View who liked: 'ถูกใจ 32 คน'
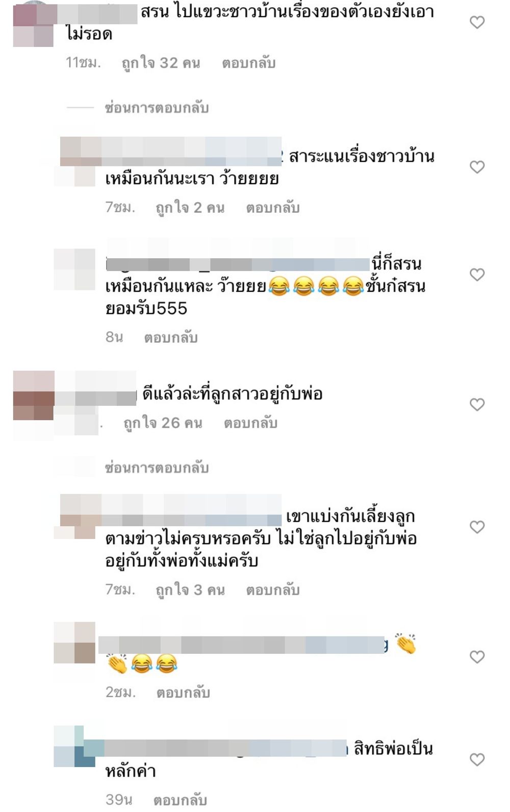Image resolution: width=510 pixels, height=812 pixels. coord(161,63)
